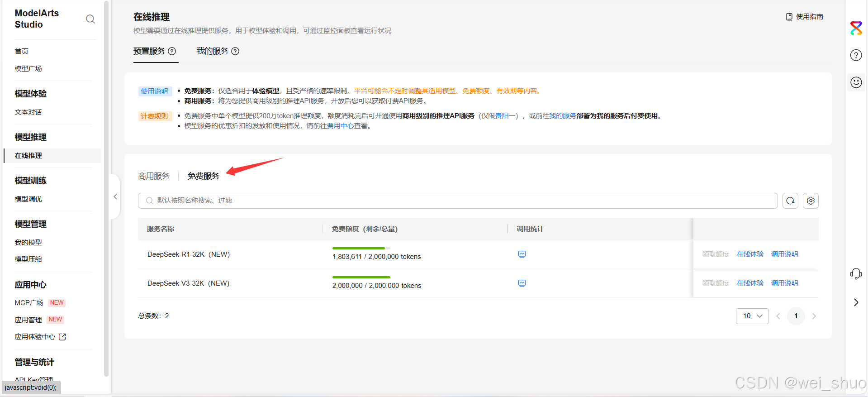Click 调用说明 for DeepSeek-R1-32K
868x397 pixels.
click(x=784, y=254)
